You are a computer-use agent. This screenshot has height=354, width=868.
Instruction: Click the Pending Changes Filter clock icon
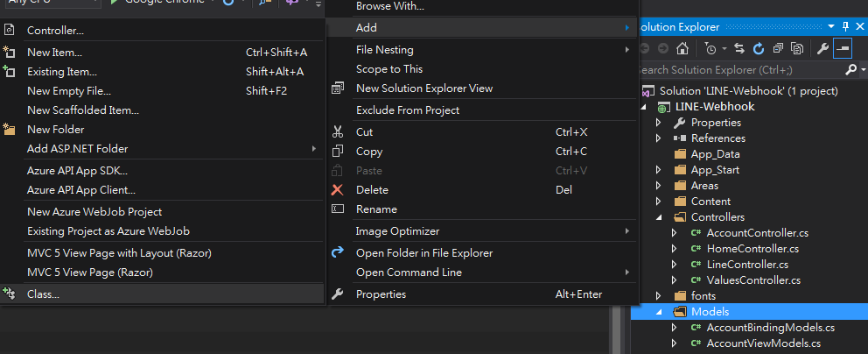pos(710,49)
